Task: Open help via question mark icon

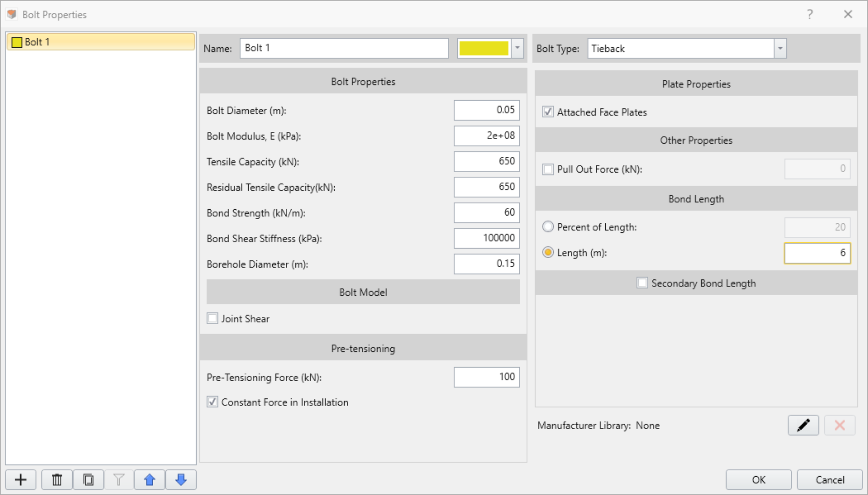Action: [x=810, y=14]
